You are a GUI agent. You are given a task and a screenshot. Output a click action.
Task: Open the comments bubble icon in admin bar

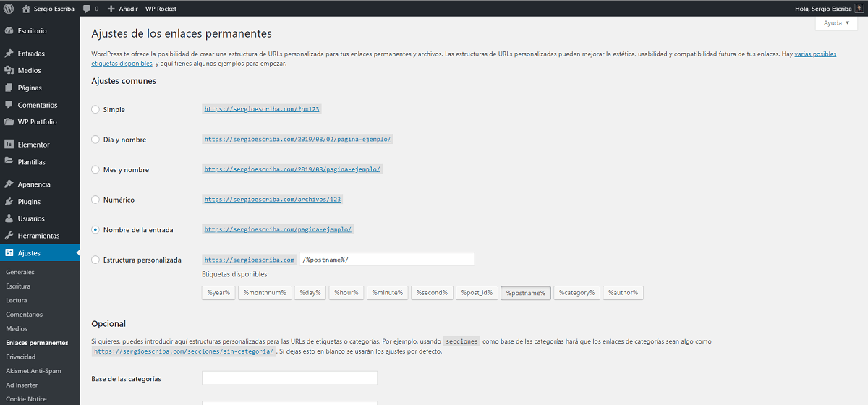click(87, 9)
